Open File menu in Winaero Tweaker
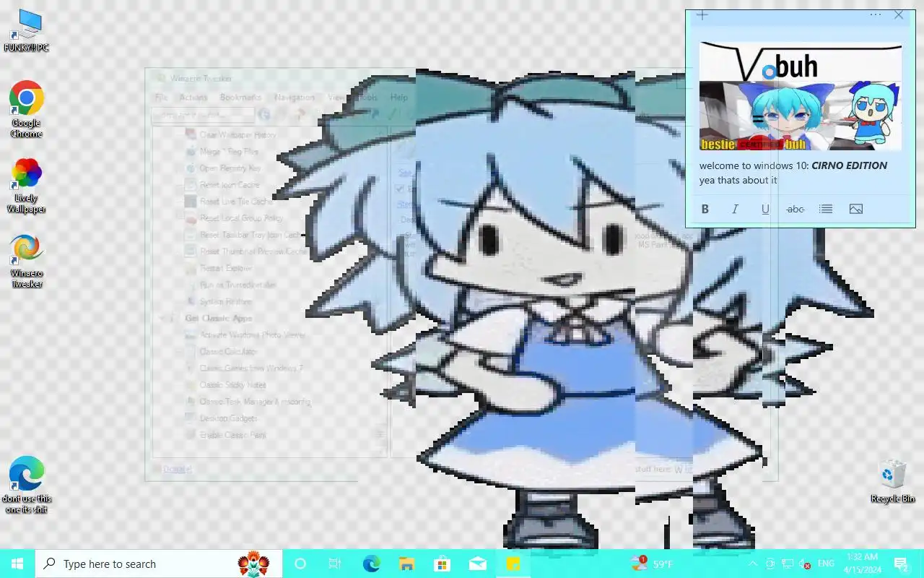924x578 pixels. tap(160, 98)
